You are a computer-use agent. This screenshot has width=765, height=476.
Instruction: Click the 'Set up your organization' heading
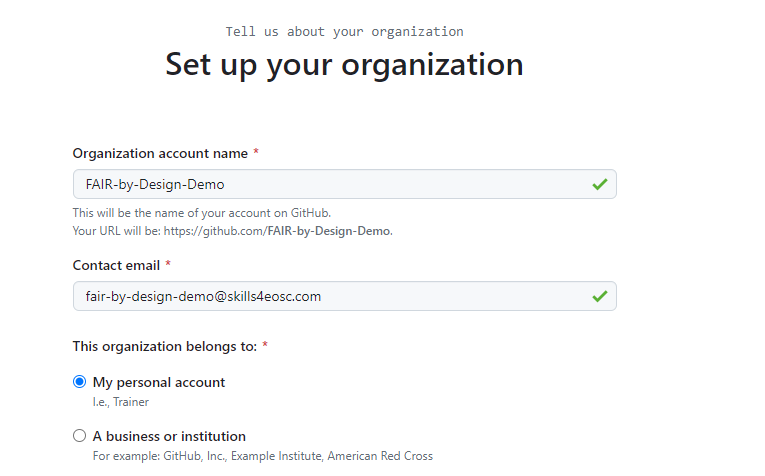tap(344, 64)
